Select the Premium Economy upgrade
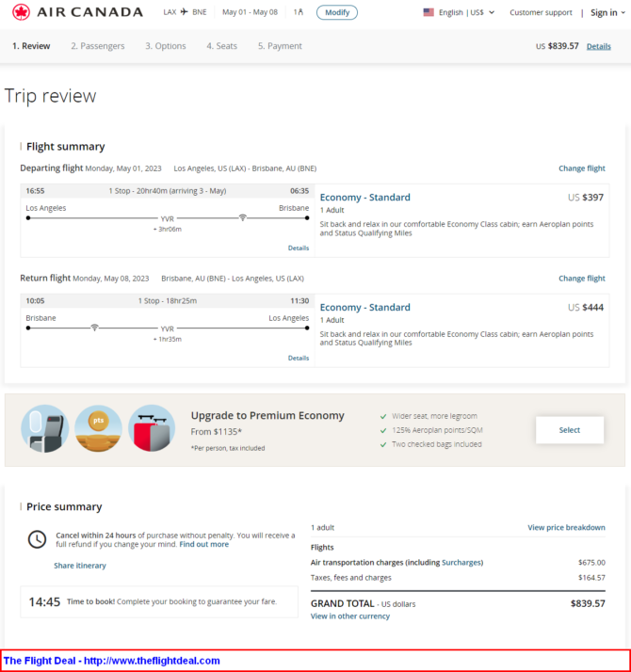The image size is (631, 672). click(569, 430)
